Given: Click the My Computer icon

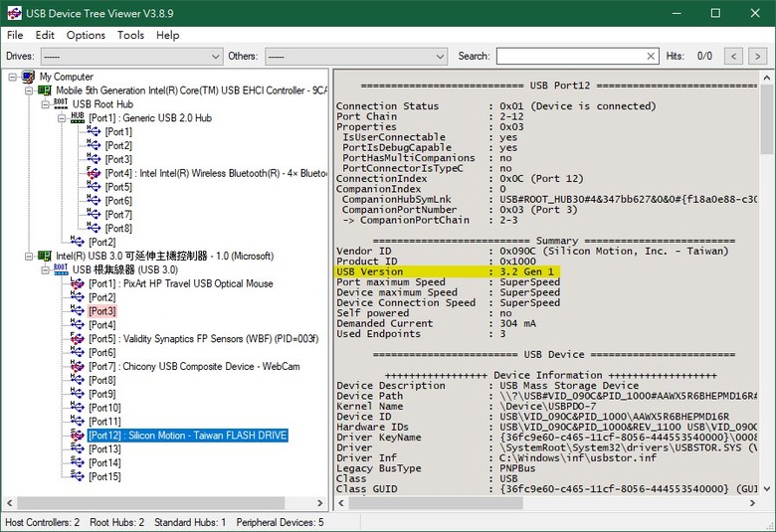Looking at the screenshot, I should [x=28, y=77].
